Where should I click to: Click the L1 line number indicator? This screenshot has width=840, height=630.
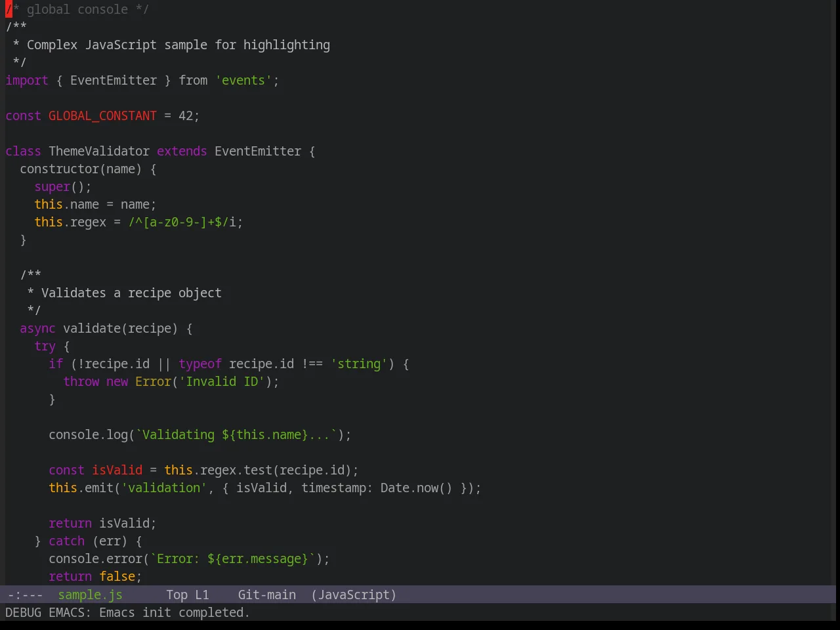pos(201,595)
